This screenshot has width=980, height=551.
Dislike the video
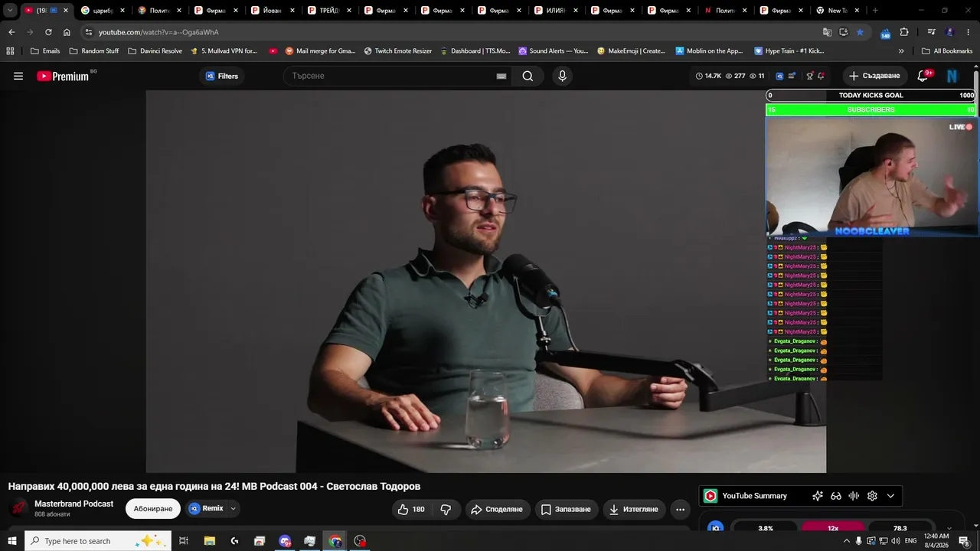point(446,509)
